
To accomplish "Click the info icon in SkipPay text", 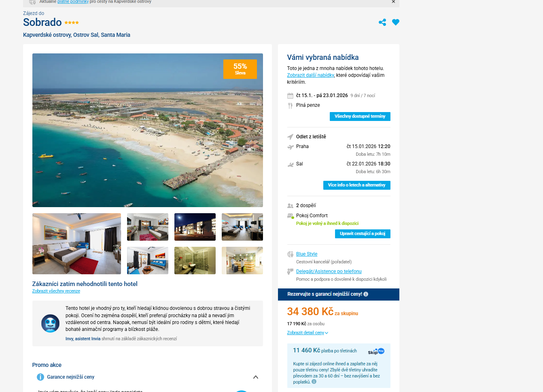I will pyautogui.click(x=314, y=381).
